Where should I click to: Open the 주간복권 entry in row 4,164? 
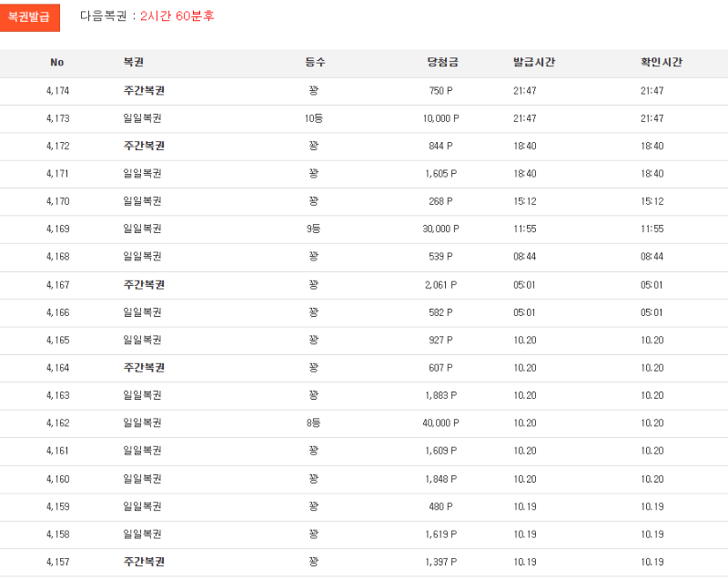(x=143, y=368)
